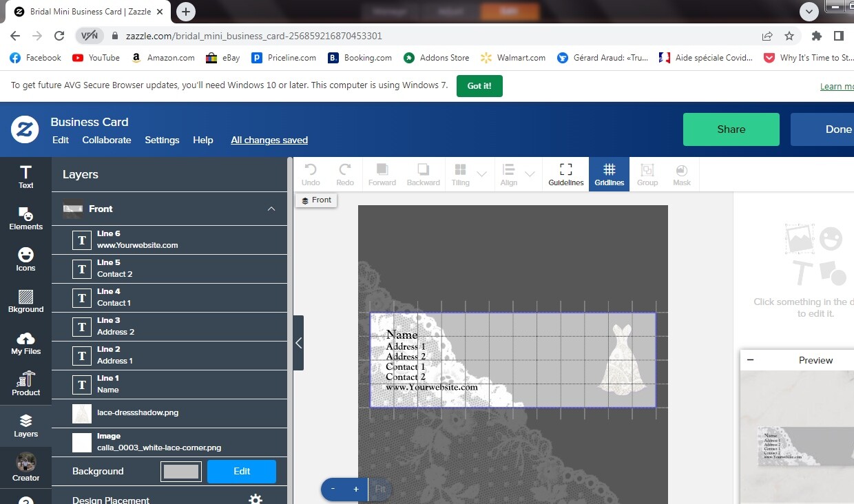The height and width of the screenshot is (504, 854).
Task: Click the Redo tool
Action: [x=345, y=174]
